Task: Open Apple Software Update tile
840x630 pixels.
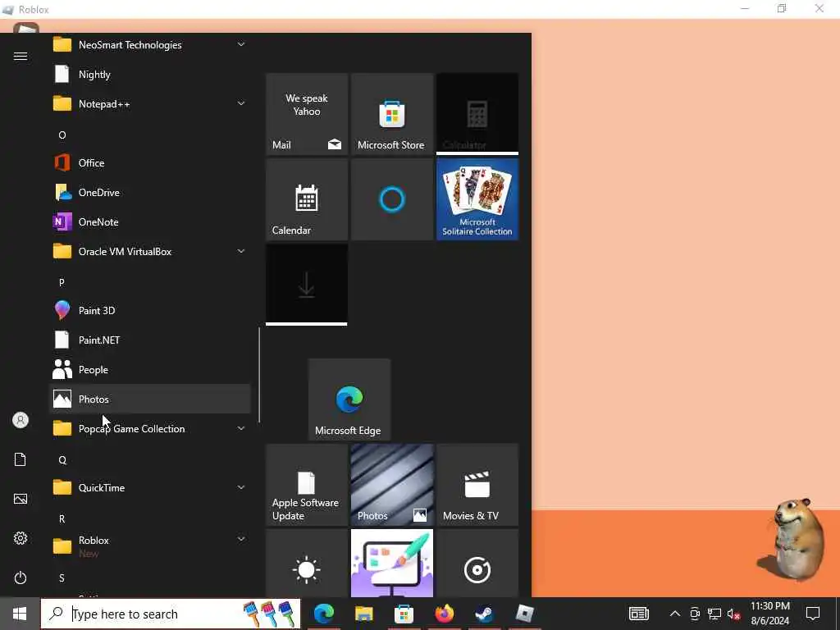Action: (x=307, y=485)
